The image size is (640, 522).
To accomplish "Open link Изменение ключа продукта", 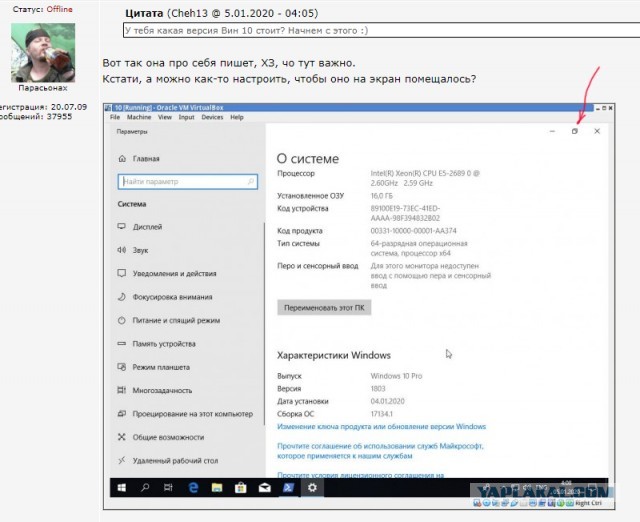I will click(x=381, y=426).
